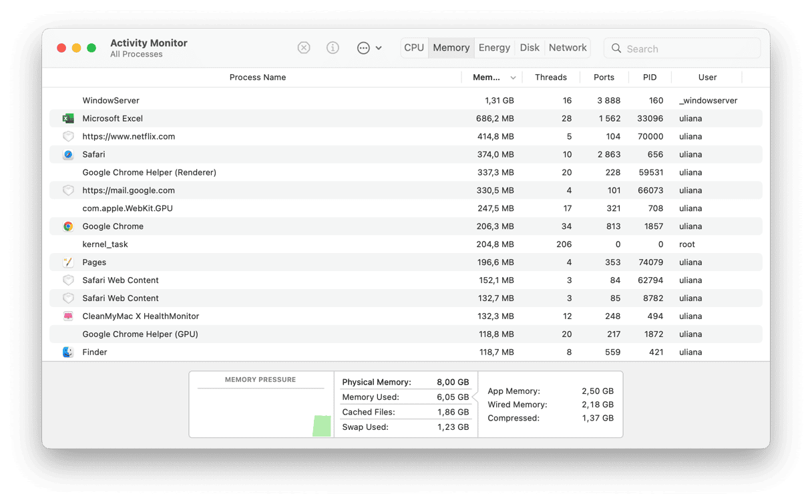This screenshot has width=812, height=504.
Task: Show the Network tab
Action: pos(568,48)
